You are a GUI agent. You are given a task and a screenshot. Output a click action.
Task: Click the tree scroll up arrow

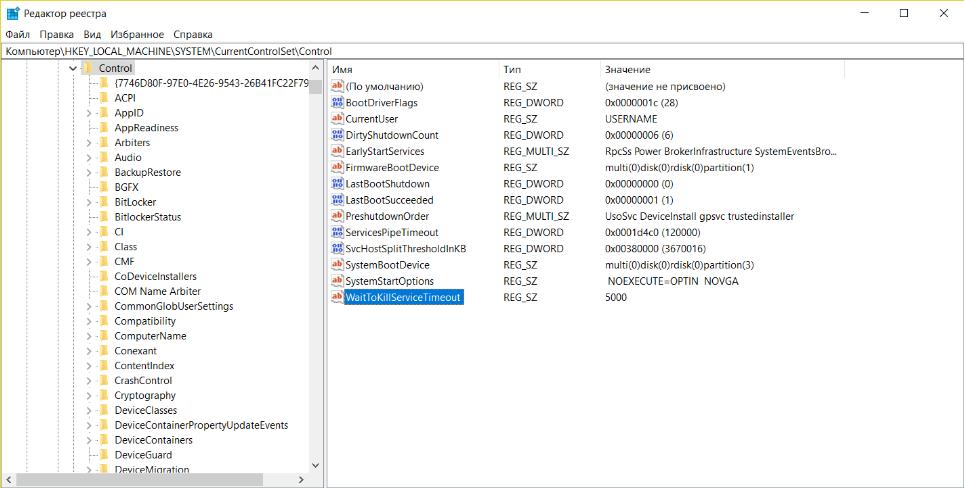pyautogui.click(x=315, y=68)
